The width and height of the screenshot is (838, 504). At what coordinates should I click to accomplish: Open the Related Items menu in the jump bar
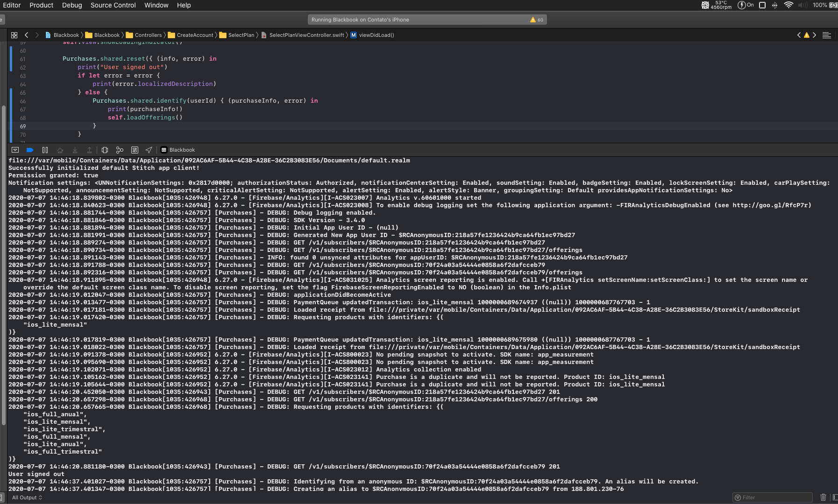[14, 35]
